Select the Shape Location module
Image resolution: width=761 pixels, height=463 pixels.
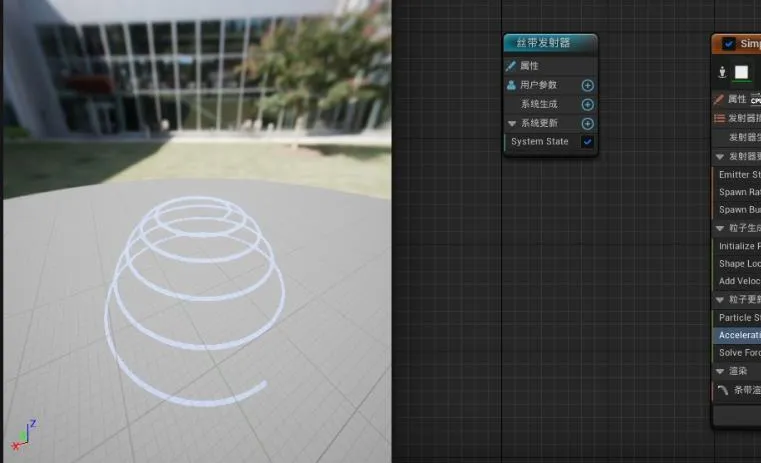(x=737, y=264)
